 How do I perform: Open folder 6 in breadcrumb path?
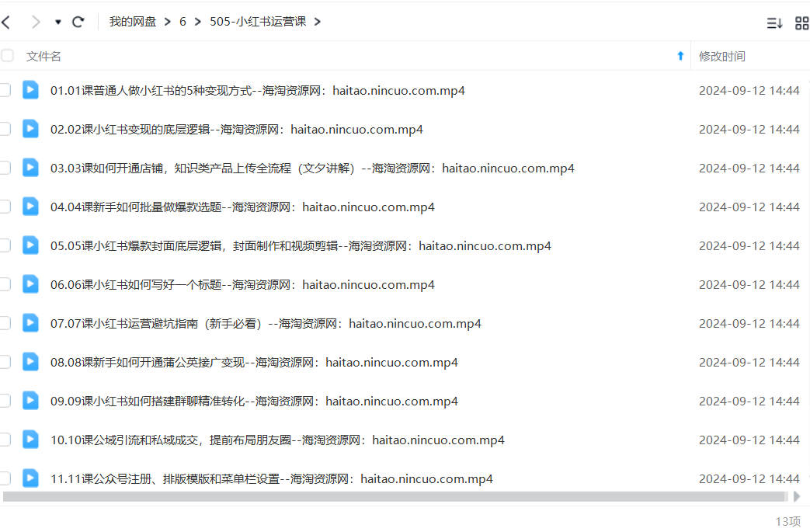pos(183,22)
